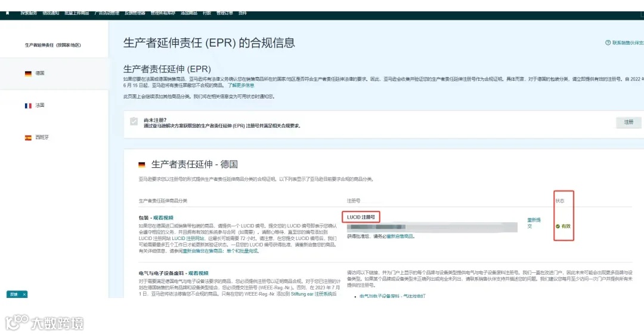Screen dimensions: 644x335
Task: Click 电气与电子设备废料 - 气体放电灯 link
Action: 392,296
